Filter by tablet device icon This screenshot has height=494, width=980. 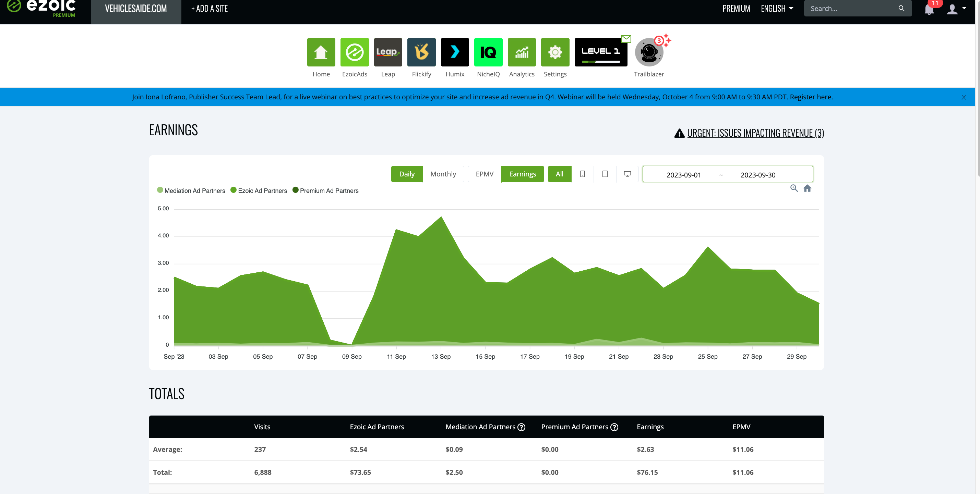(605, 174)
